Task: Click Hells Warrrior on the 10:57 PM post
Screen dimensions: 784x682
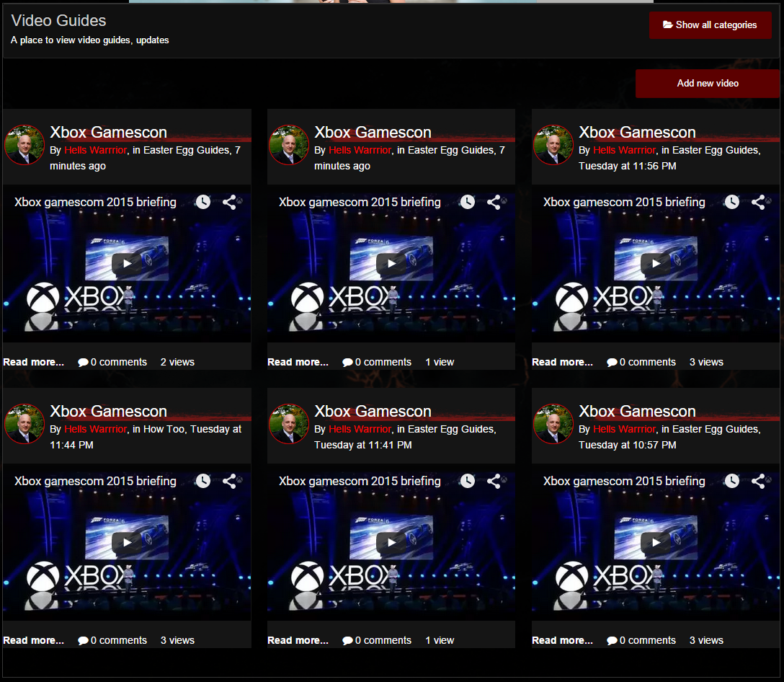Action: (x=625, y=430)
